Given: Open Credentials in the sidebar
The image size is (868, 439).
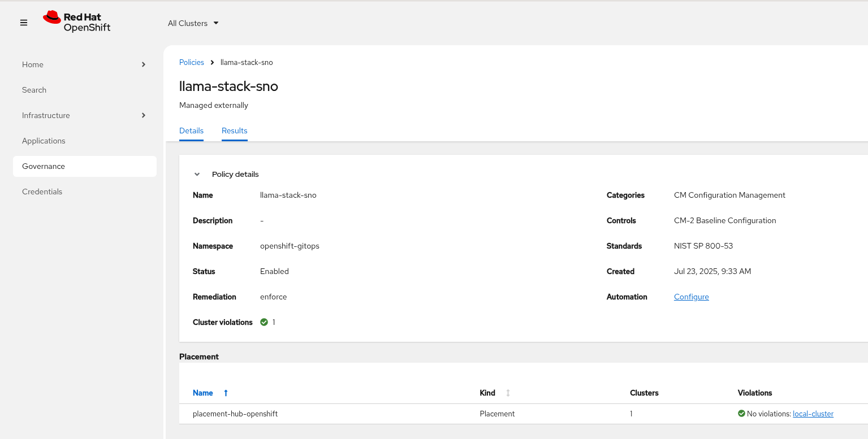Looking at the screenshot, I should [x=42, y=192].
